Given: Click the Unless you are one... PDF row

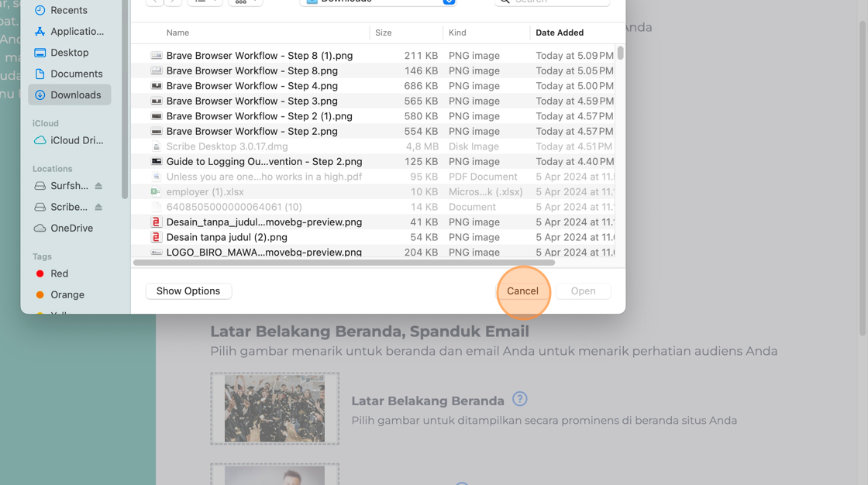Looking at the screenshot, I should (x=374, y=177).
